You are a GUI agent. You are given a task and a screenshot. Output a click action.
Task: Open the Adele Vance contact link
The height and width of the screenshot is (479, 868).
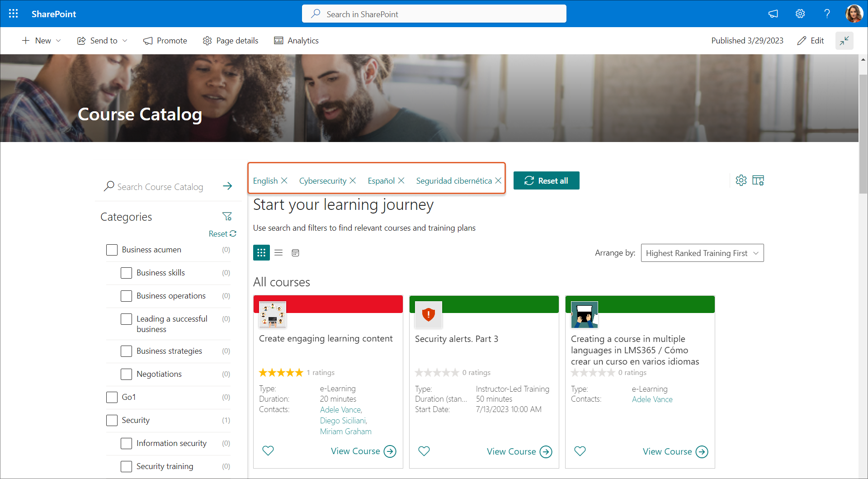click(652, 399)
